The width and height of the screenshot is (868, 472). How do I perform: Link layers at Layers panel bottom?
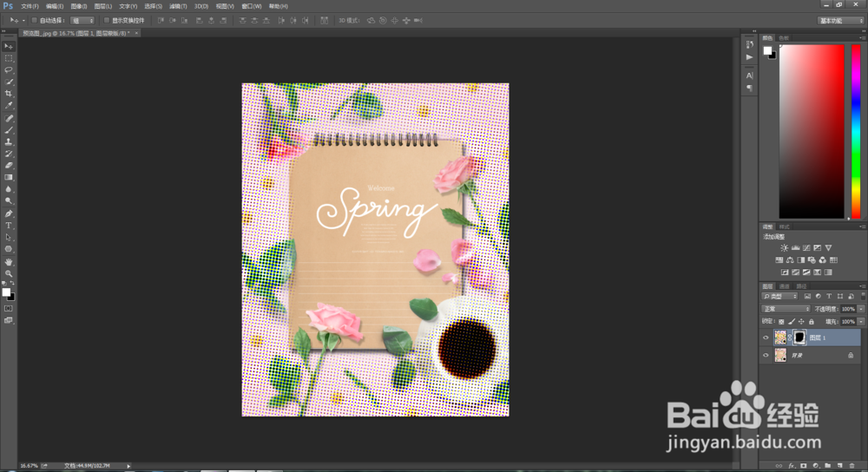(x=779, y=466)
